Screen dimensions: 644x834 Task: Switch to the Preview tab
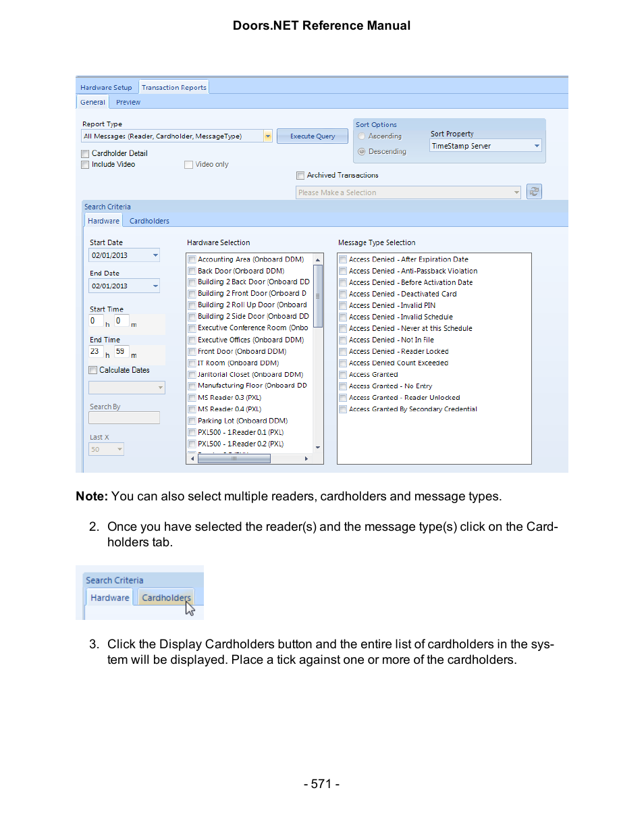(x=128, y=103)
